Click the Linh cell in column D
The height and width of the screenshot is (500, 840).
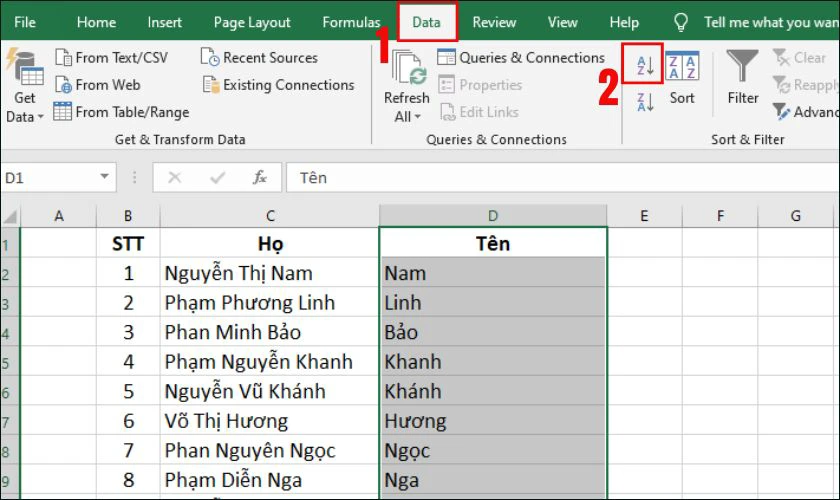(x=493, y=302)
